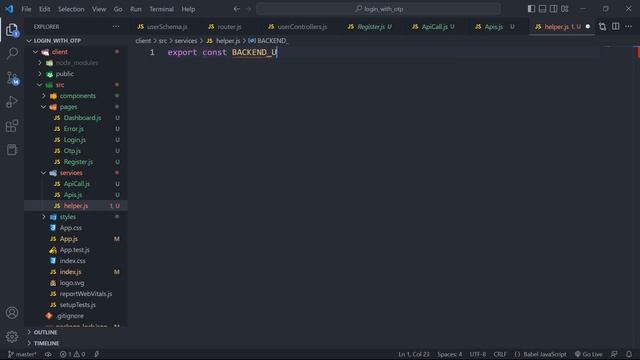The image size is (640, 360).
Task: Change the CRLF line ending setting
Action: coord(500,354)
